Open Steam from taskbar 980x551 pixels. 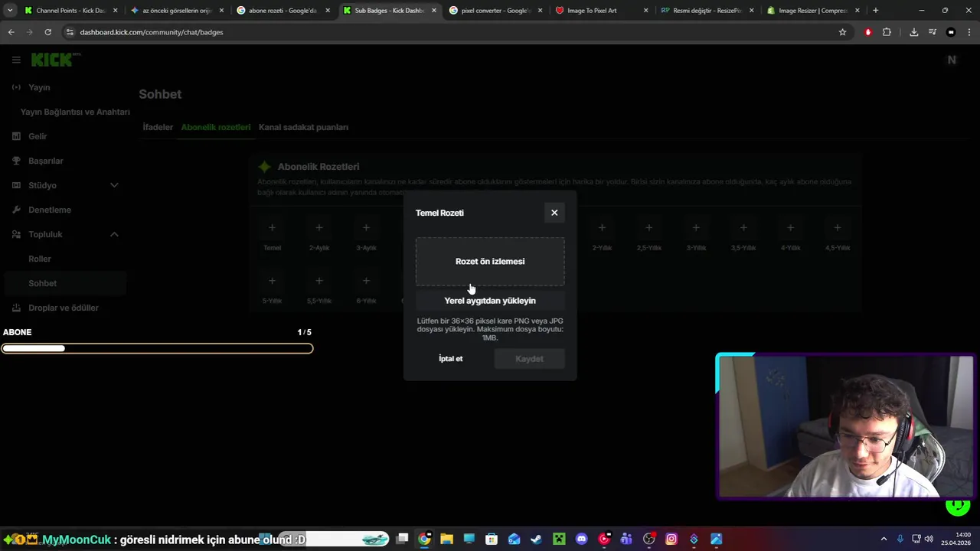536,540
